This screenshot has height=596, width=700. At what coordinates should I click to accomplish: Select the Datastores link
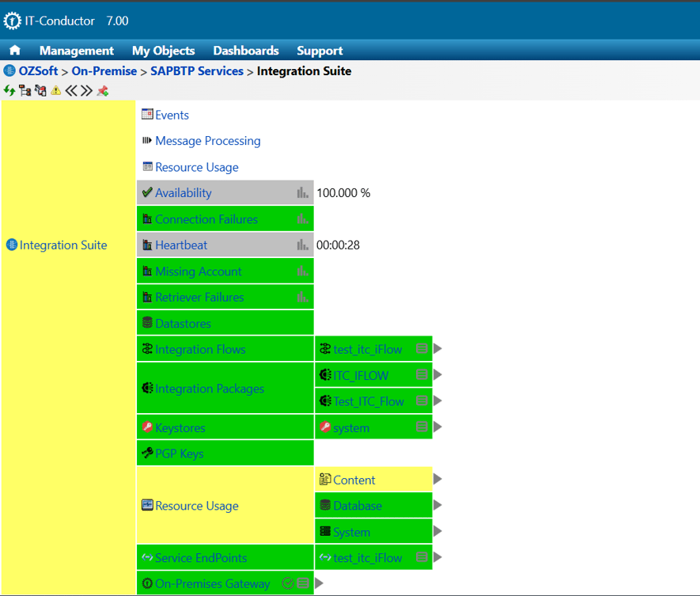[183, 324]
